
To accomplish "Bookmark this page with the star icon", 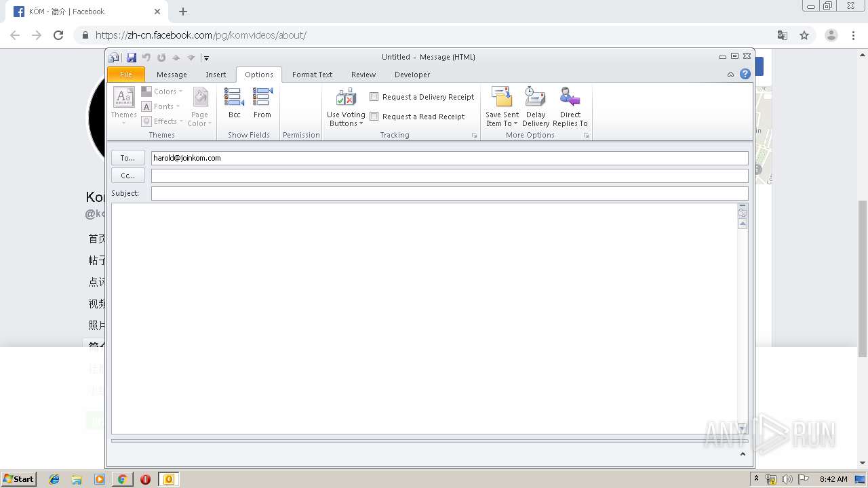I will (804, 35).
